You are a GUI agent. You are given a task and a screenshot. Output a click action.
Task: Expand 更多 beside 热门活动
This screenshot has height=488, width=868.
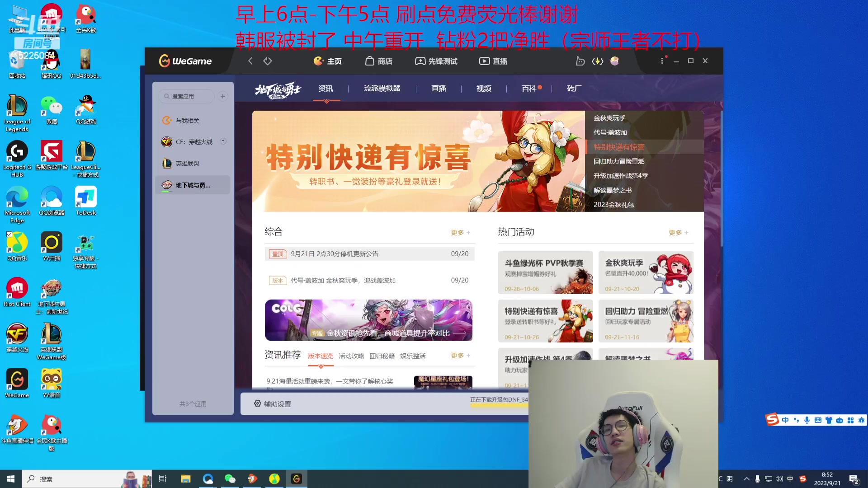(x=677, y=232)
